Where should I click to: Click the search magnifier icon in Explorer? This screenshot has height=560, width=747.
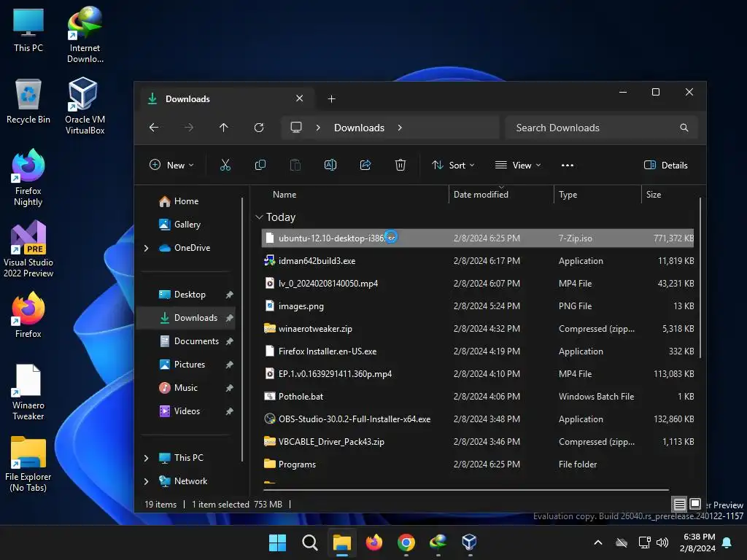[x=684, y=128]
